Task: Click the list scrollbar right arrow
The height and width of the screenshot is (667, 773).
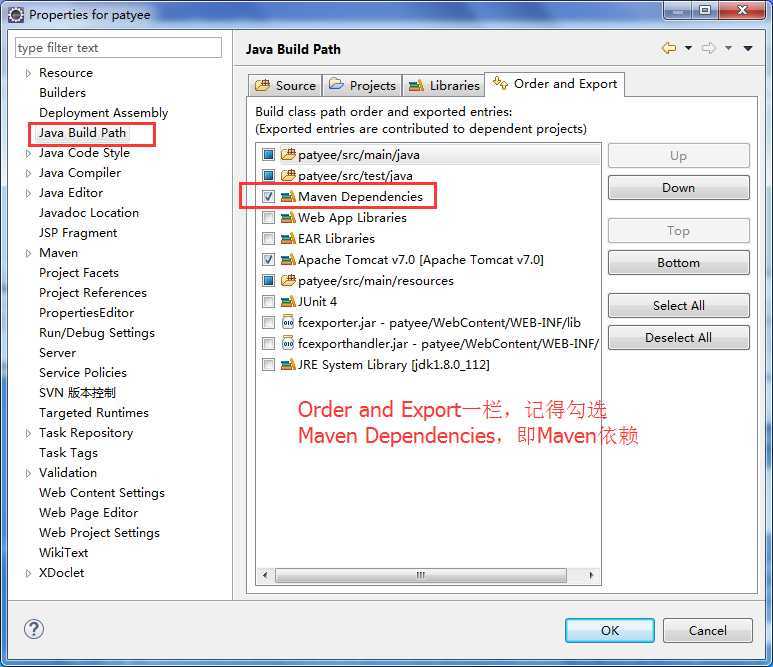Action: [591, 575]
